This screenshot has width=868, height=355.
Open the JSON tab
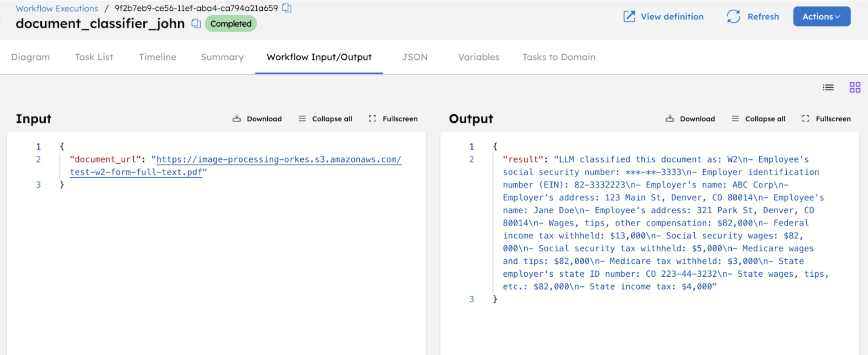(414, 57)
